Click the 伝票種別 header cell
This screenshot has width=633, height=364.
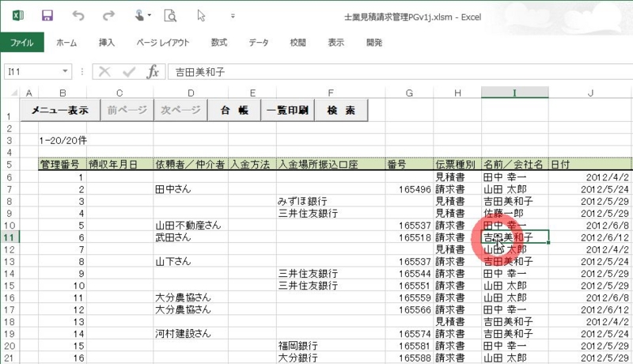tap(457, 165)
